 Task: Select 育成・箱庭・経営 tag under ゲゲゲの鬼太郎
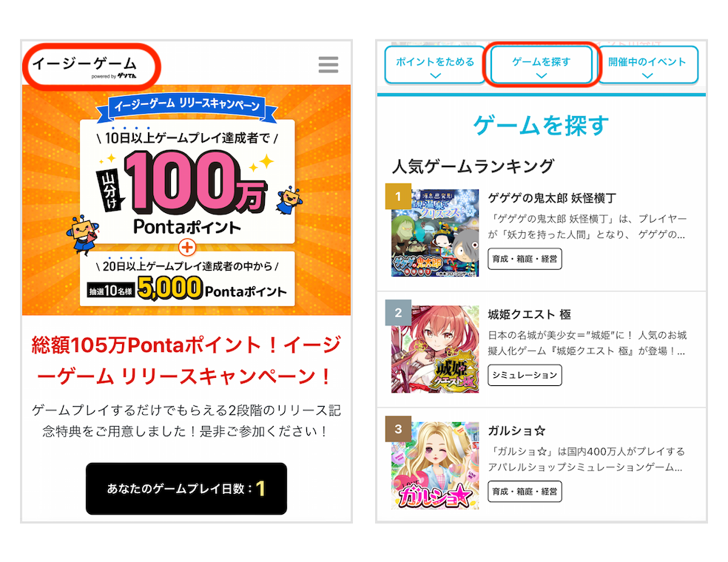(x=525, y=259)
